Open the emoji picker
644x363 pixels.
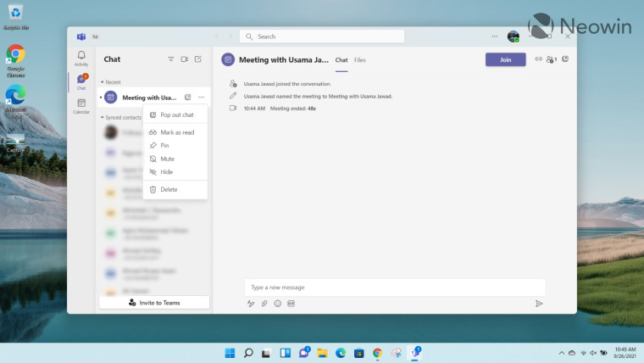pos(278,304)
